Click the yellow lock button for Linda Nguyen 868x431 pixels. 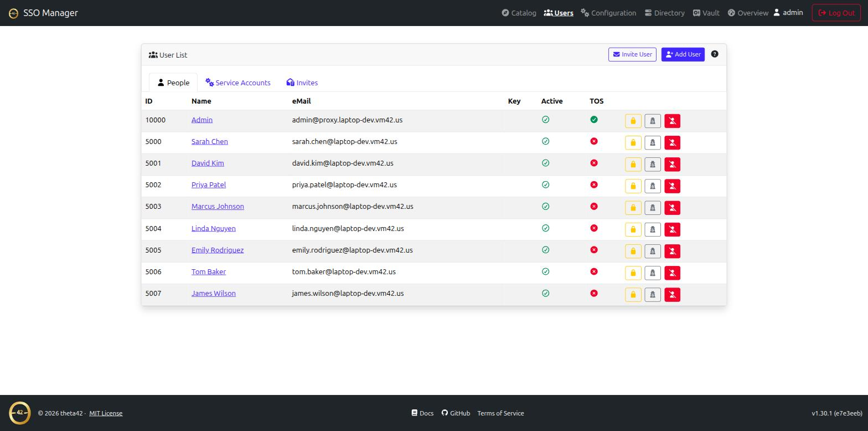pyautogui.click(x=633, y=229)
